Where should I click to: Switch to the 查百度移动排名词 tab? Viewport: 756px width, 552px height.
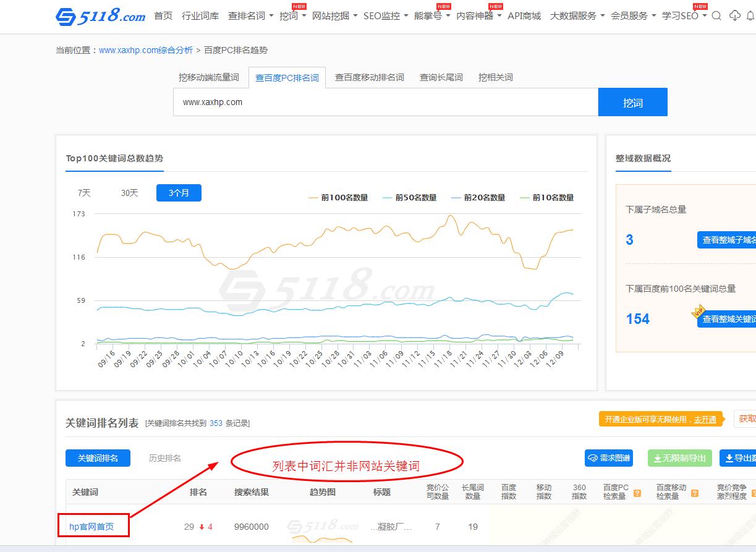(369, 77)
